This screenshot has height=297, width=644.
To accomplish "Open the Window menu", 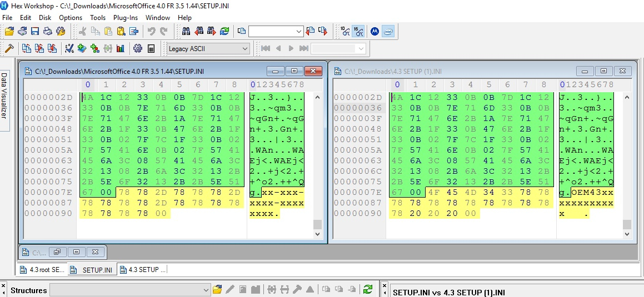I will [158, 18].
